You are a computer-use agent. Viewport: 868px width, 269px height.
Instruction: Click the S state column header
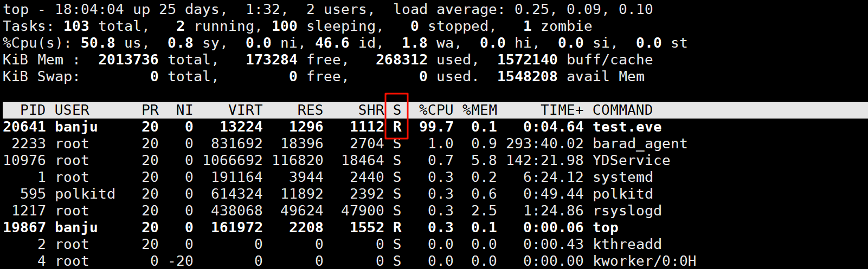point(397,110)
